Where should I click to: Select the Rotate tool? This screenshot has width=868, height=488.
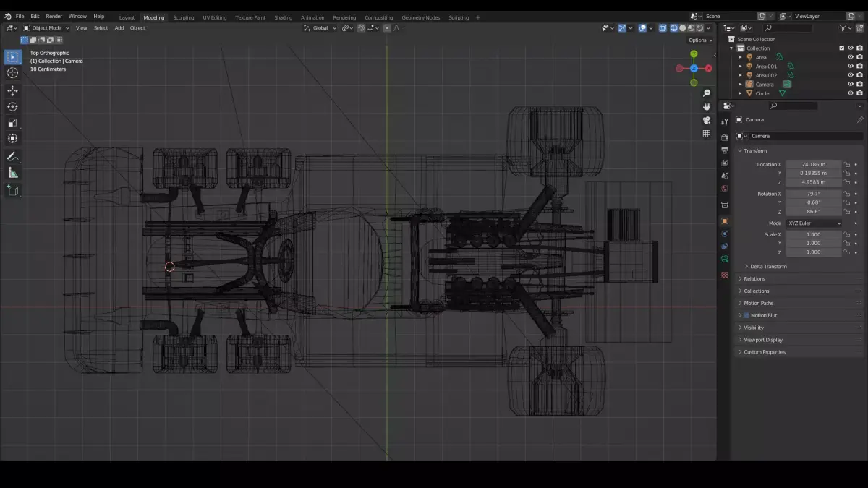pyautogui.click(x=12, y=107)
